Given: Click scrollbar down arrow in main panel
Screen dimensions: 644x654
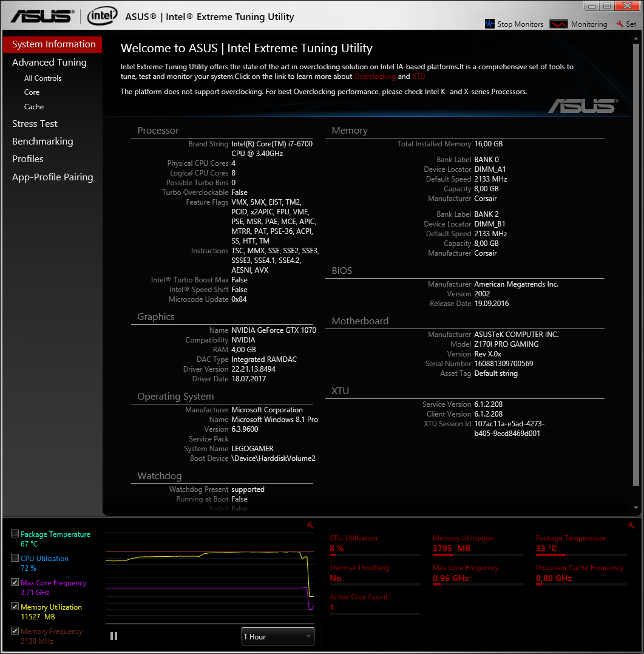Looking at the screenshot, I should [636, 508].
